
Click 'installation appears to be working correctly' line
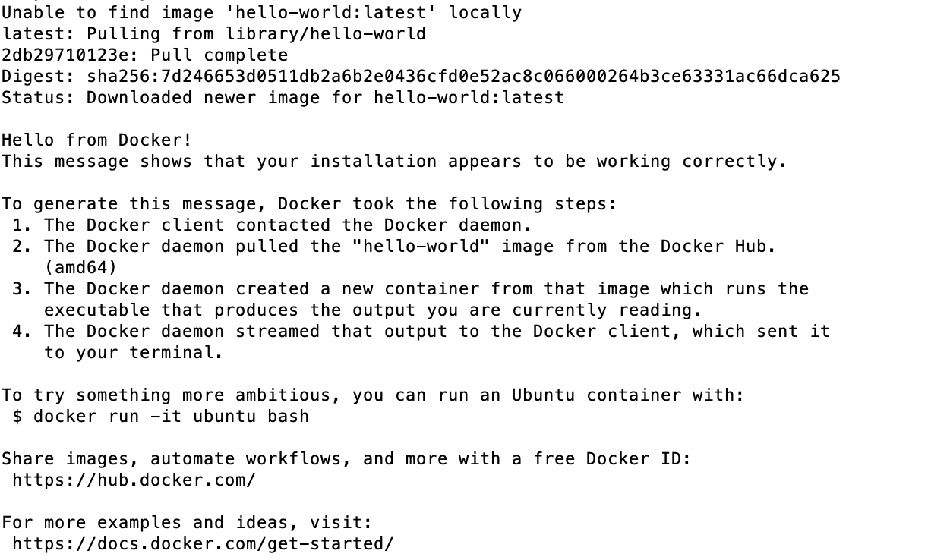pyautogui.click(x=393, y=161)
